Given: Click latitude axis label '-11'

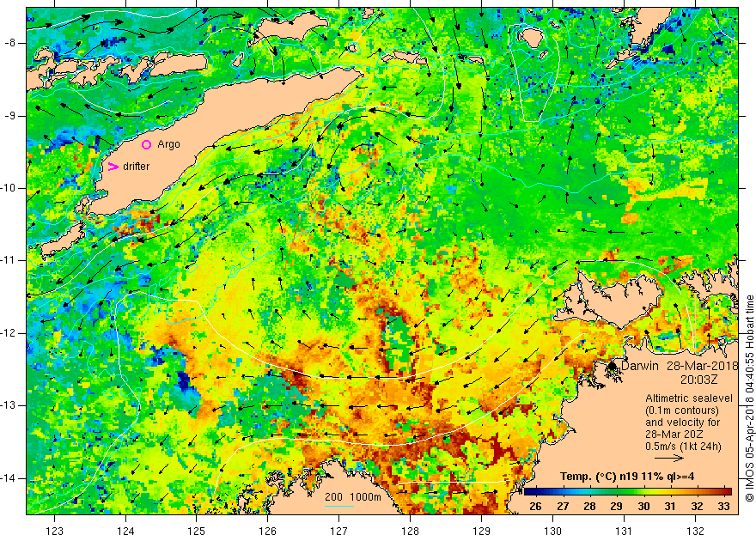Looking at the screenshot, I should [x=8, y=260].
